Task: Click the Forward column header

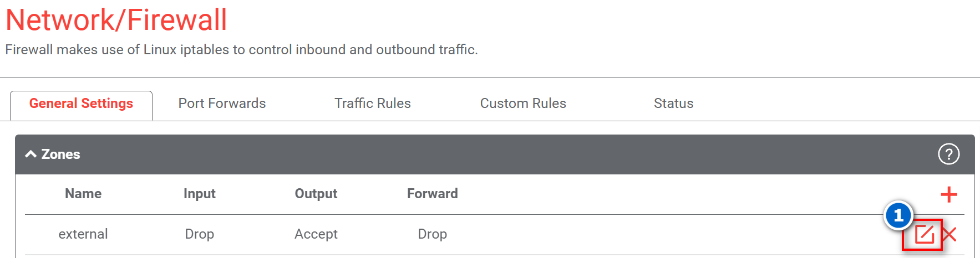Action: pos(432,194)
